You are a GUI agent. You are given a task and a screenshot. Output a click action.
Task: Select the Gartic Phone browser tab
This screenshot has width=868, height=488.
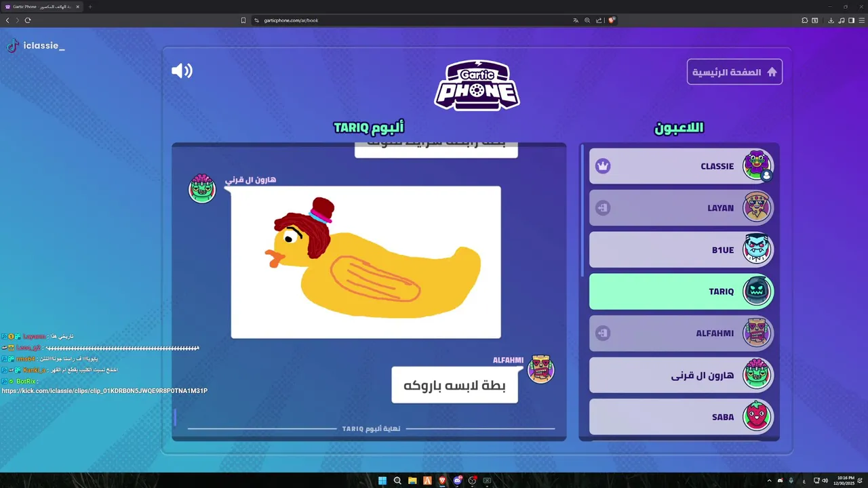pos(42,7)
